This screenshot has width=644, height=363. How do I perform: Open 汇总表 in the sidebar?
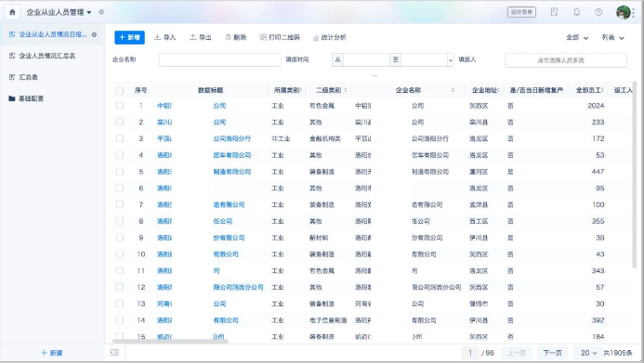(x=28, y=77)
